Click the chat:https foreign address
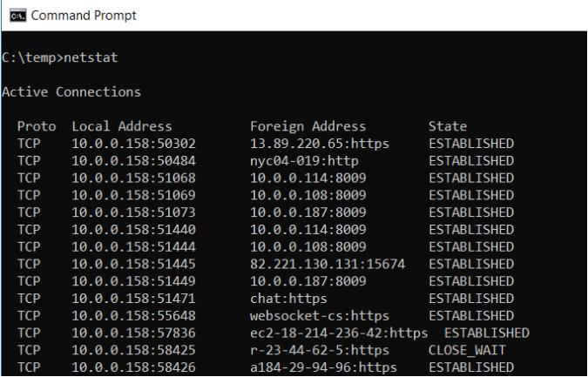Image resolution: width=588 pixels, height=377 pixels. tap(288, 299)
